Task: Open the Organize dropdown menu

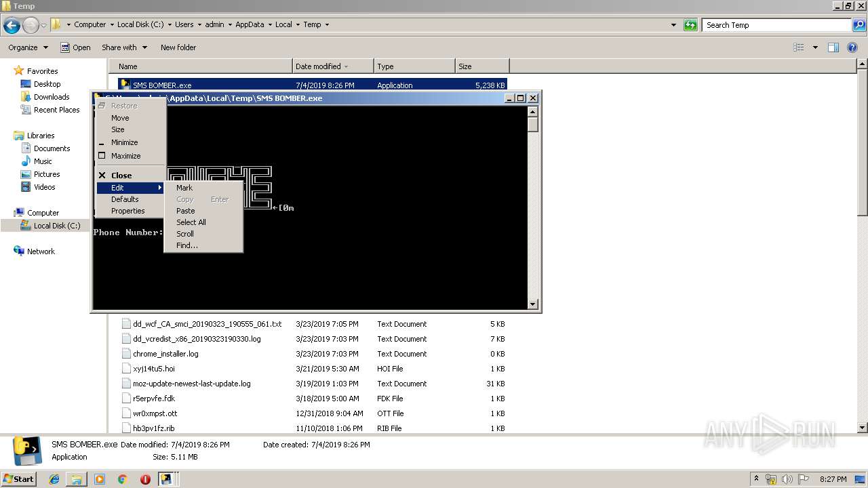Action: pos(28,47)
